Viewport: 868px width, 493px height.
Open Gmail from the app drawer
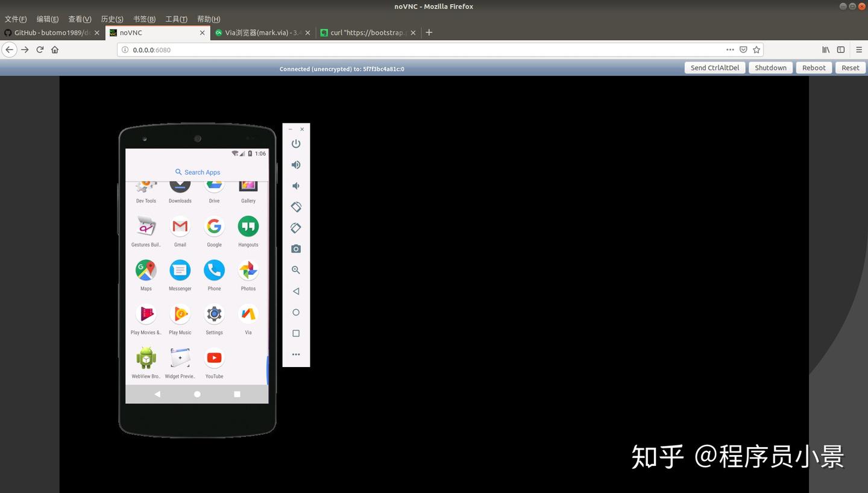coord(180,226)
